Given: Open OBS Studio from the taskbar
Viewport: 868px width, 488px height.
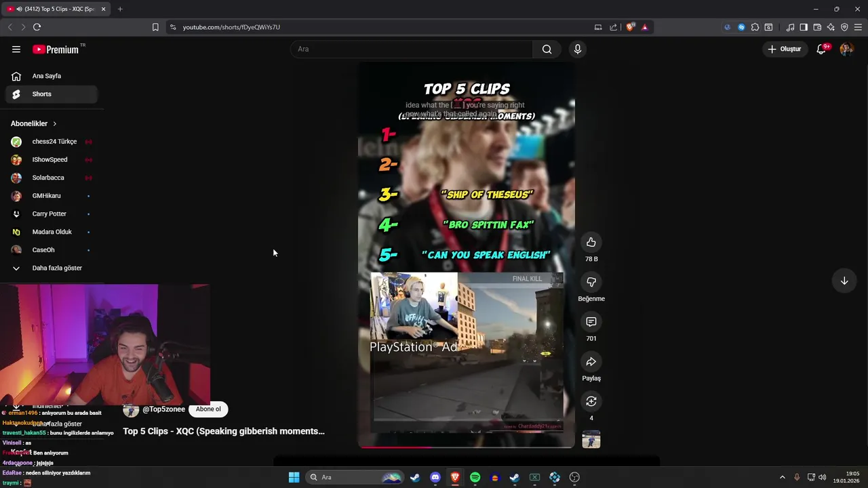Looking at the screenshot, I should click(574, 477).
